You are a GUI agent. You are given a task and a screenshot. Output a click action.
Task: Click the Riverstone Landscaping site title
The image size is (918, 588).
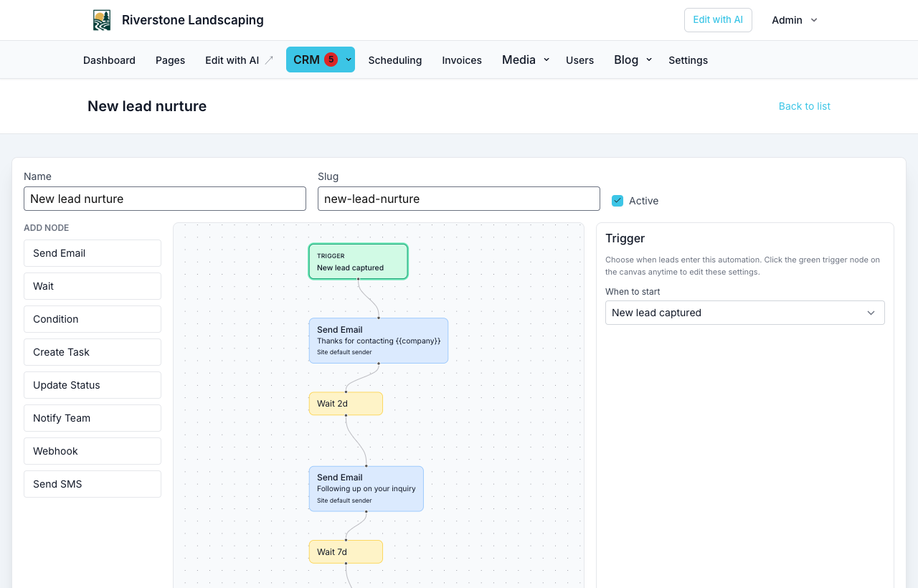[x=193, y=20]
